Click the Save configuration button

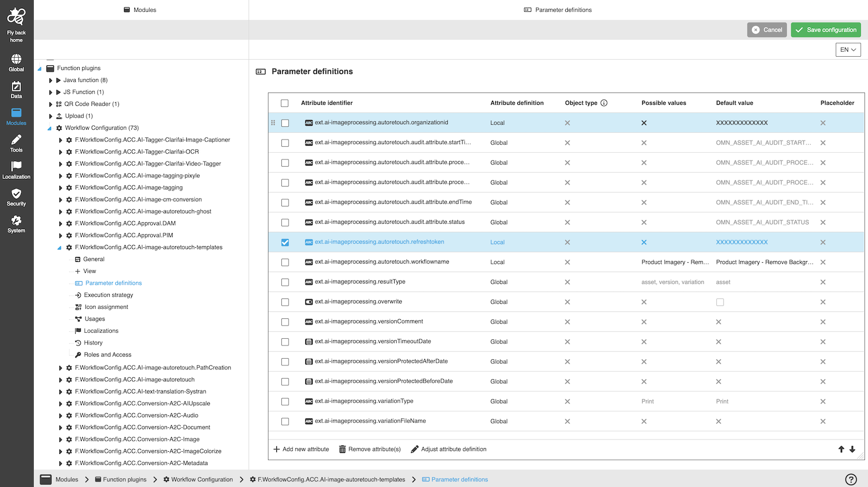(826, 30)
